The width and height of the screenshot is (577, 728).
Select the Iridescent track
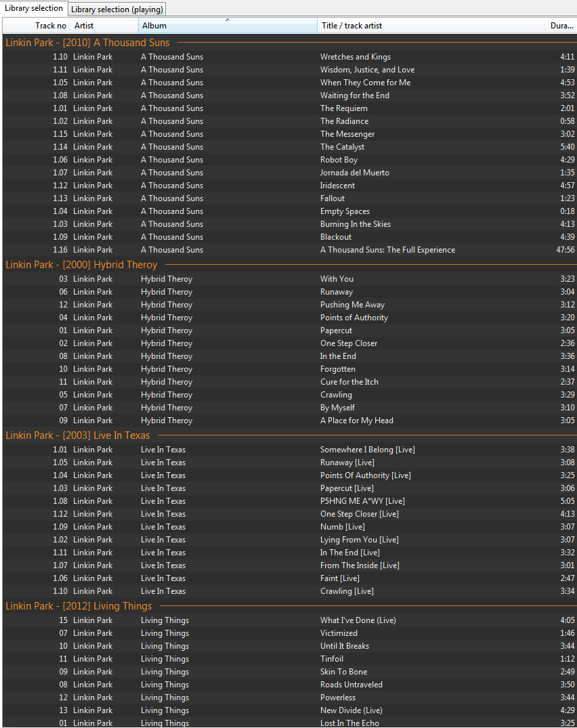click(x=290, y=186)
